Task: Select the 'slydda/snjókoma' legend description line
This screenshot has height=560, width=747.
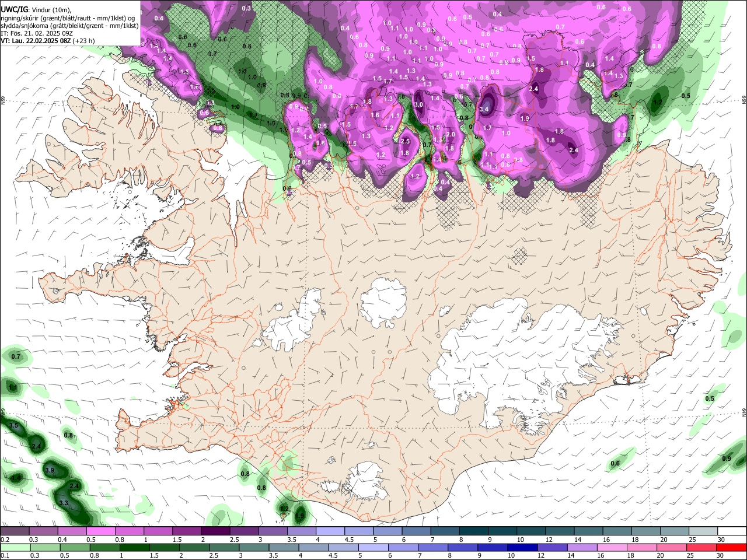Action: pos(69,26)
